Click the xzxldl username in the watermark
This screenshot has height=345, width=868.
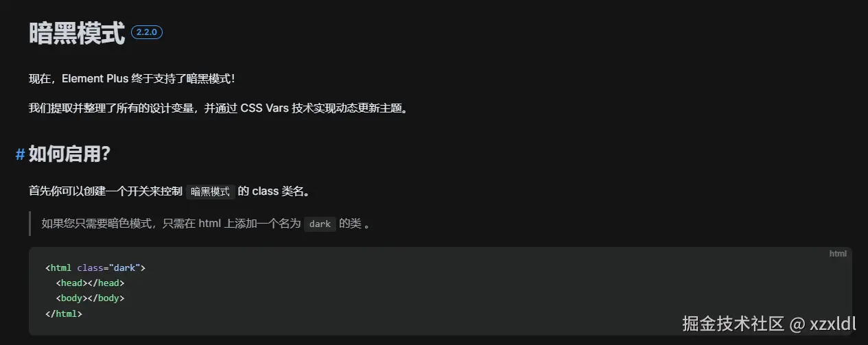[x=832, y=324]
